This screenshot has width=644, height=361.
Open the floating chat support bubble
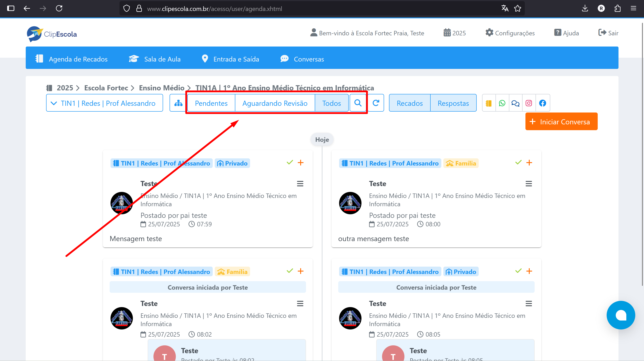coord(621,315)
